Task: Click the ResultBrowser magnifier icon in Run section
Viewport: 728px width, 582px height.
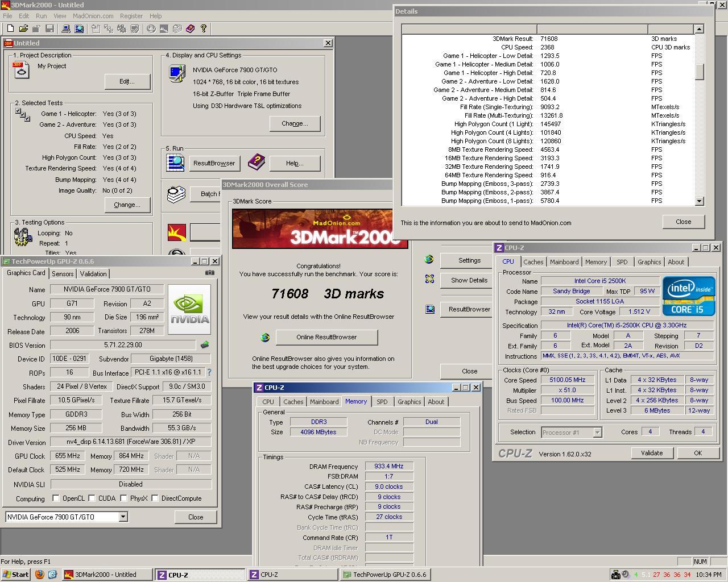Action: click(x=175, y=163)
